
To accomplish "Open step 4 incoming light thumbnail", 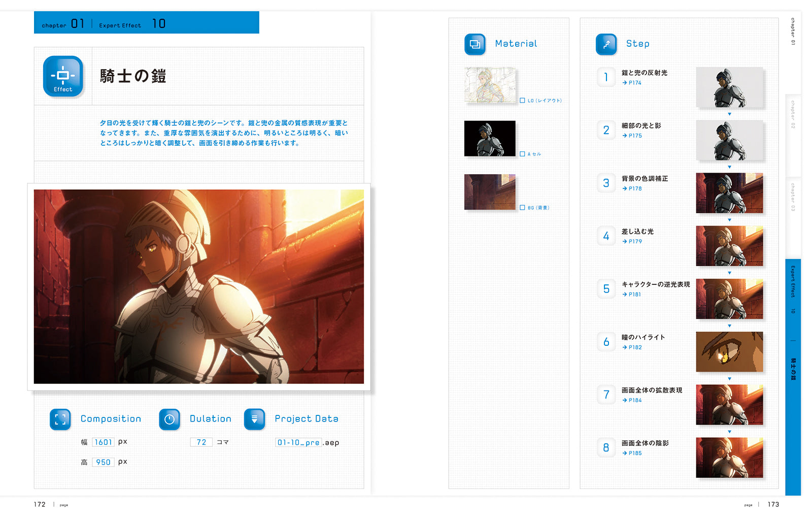I will point(729,246).
